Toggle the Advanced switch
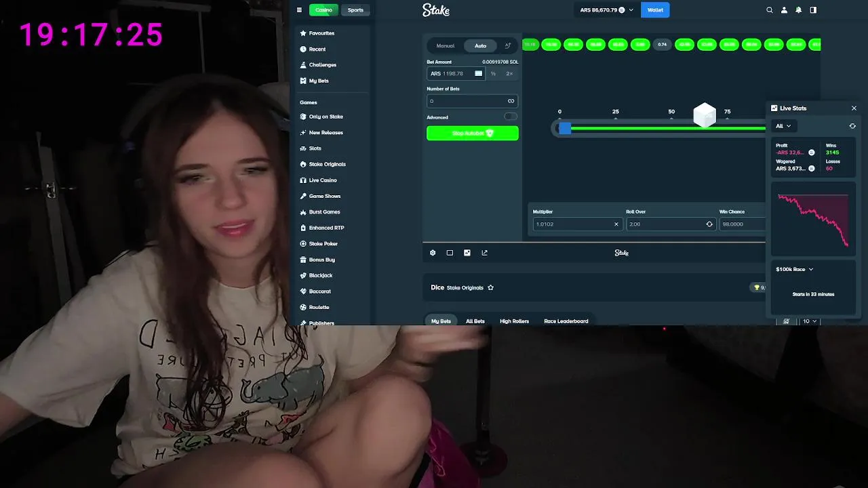Screen dimensions: 868x488 coord(511,117)
